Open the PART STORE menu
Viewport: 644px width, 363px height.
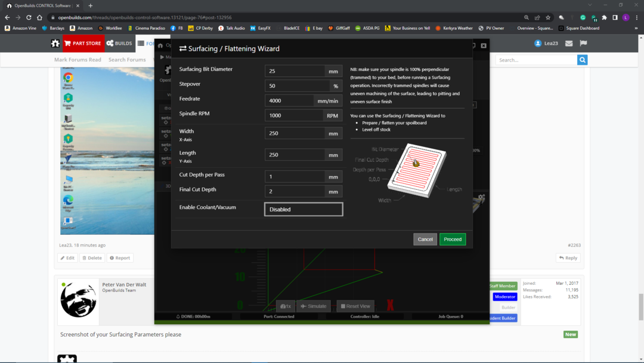(x=83, y=44)
